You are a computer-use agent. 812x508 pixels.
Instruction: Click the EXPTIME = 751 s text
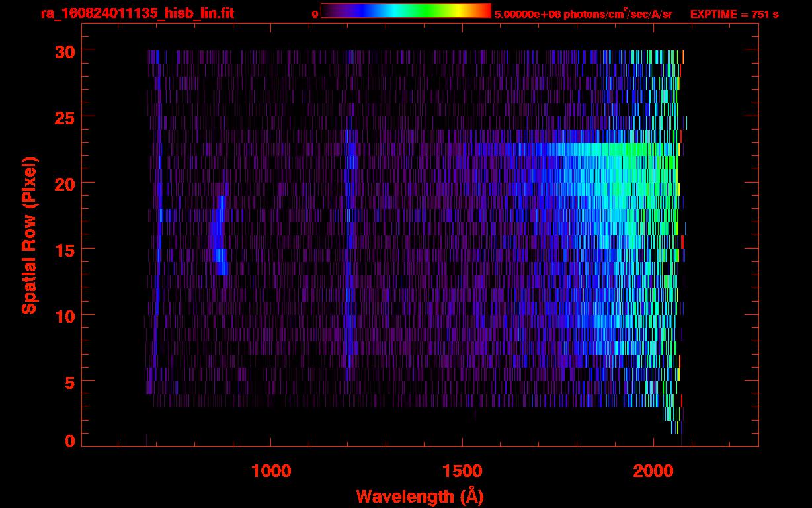pyautogui.click(x=734, y=15)
